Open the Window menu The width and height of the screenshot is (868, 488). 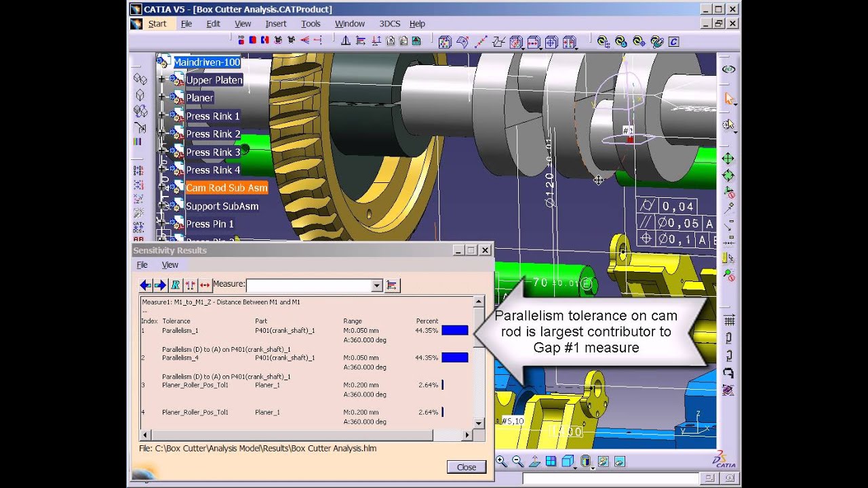(x=350, y=24)
